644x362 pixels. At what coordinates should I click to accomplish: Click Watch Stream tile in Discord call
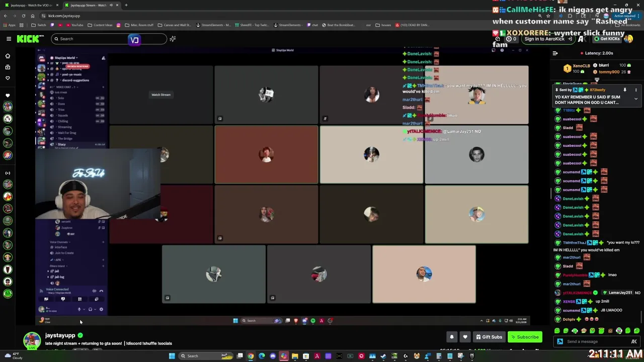click(161, 95)
